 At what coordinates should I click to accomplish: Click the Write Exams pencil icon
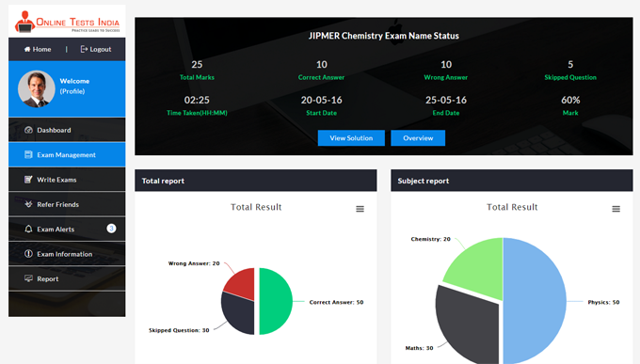[28, 180]
